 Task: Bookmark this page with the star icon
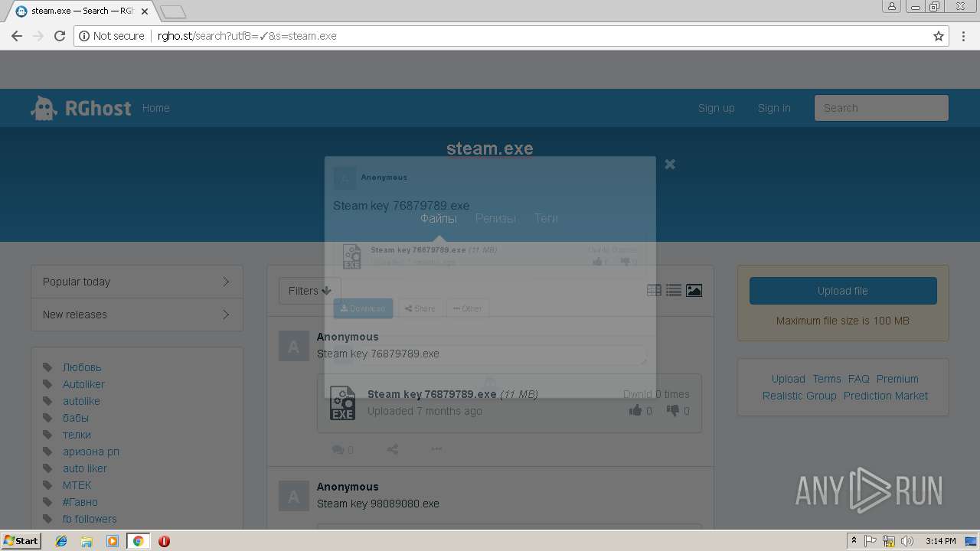[x=938, y=36]
